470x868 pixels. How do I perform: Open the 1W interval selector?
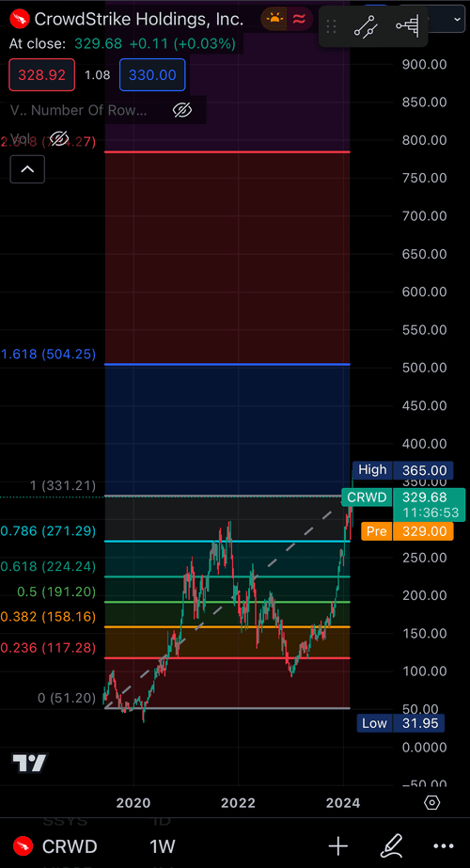(x=163, y=846)
